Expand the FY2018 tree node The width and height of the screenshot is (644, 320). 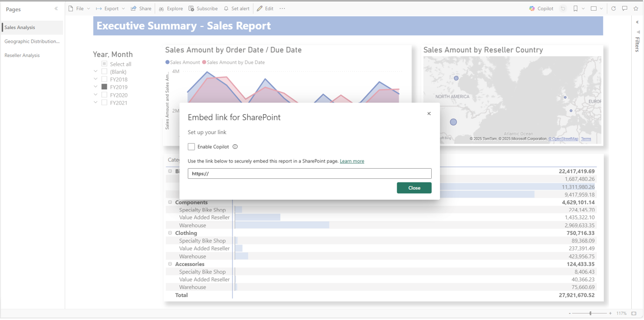click(96, 79)
